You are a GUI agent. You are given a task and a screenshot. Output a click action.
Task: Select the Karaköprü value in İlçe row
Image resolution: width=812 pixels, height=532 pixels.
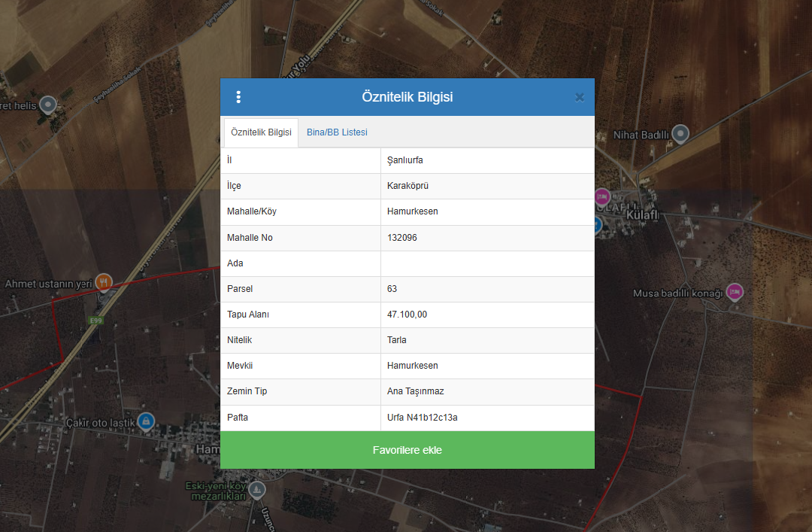coord(408,187)
